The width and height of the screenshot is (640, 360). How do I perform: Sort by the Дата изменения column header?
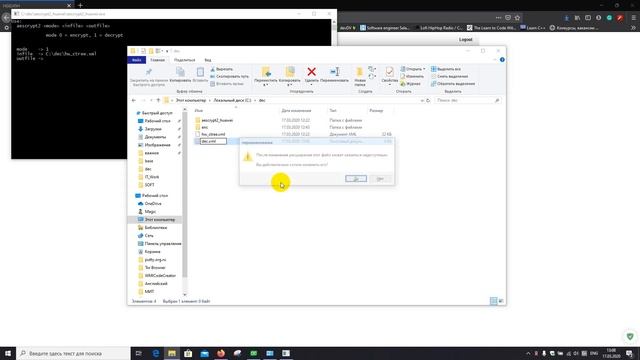296,111
